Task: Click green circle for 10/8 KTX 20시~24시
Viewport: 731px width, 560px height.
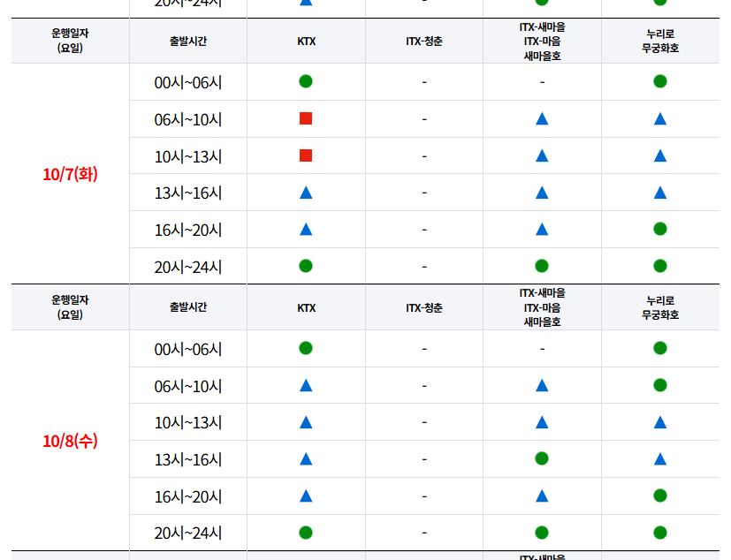Action: 306,533
